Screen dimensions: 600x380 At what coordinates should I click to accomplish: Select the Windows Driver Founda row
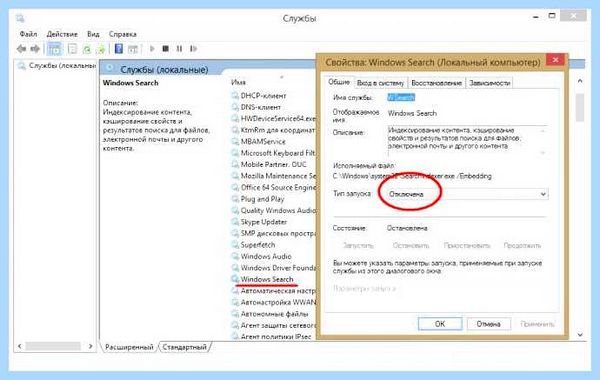(274, 268)
